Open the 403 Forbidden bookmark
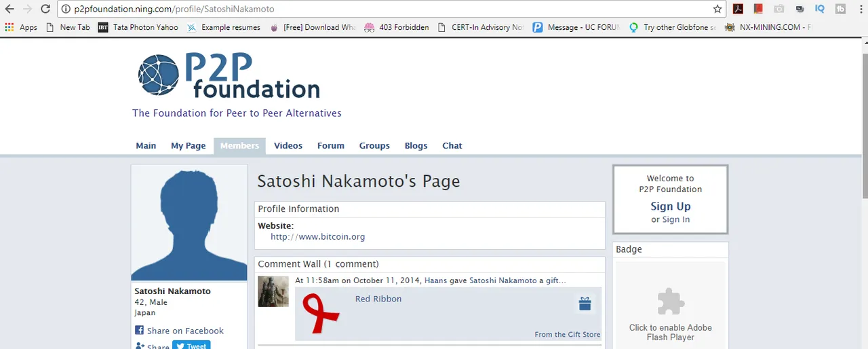This screenshot has width=868, height=349. [x=396, y=27]
